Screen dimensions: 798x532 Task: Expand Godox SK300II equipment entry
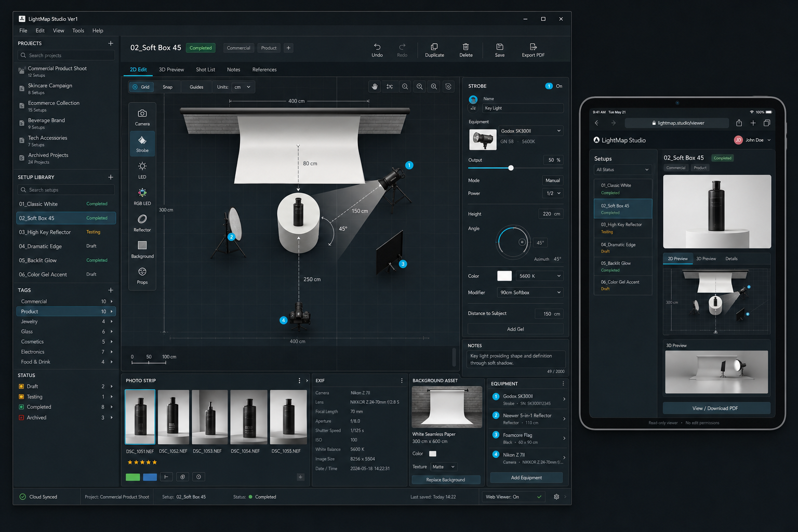pos(564,399)
